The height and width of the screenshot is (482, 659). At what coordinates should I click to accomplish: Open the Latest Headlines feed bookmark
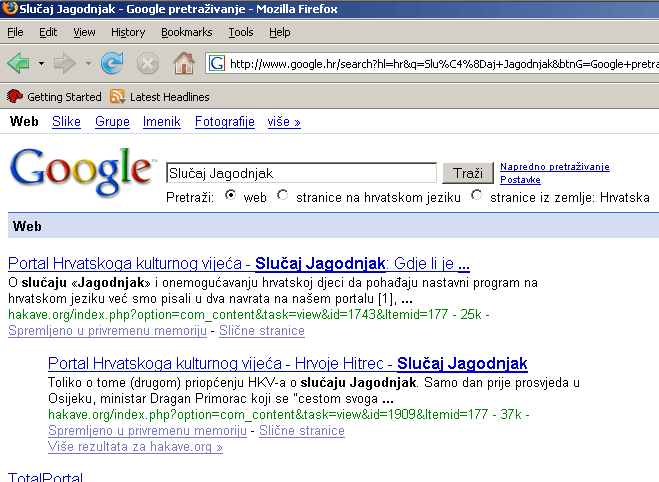[160, 97]
